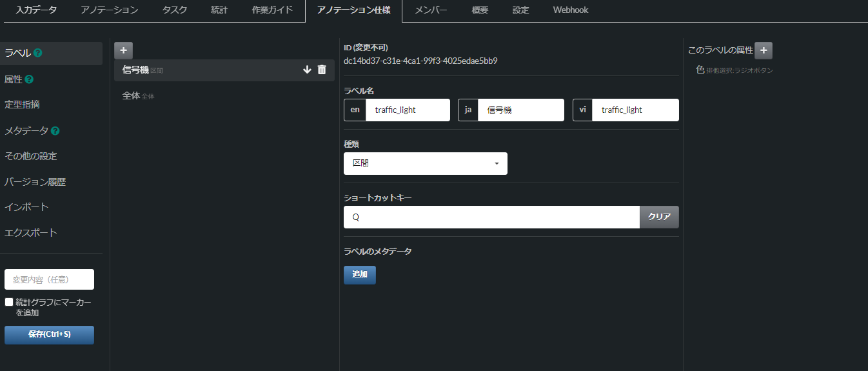Click the ja label name field 信号機

click(521, 110)
